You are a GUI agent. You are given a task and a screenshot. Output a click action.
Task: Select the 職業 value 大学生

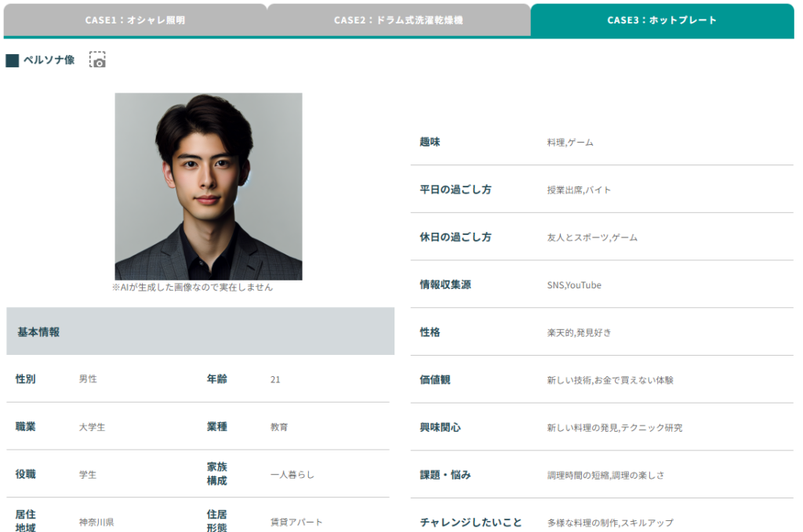click(x=92, y=428)
